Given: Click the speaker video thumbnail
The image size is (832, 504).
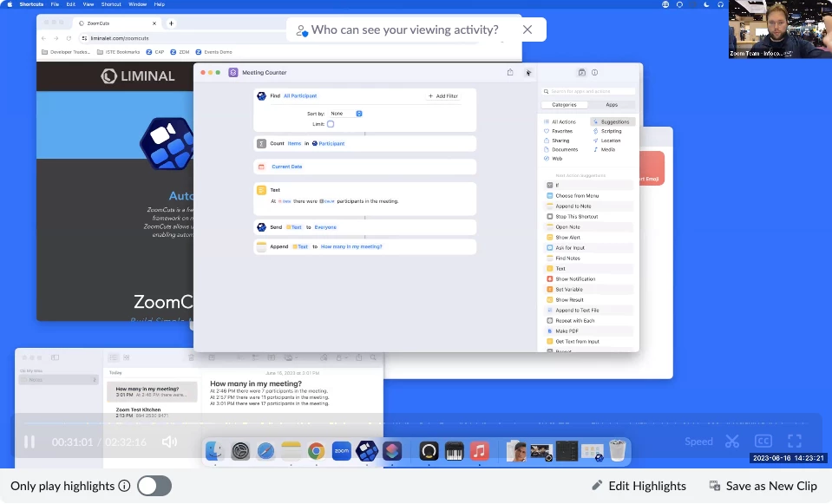Looking at the screenshot, I should tap(780, 29).
